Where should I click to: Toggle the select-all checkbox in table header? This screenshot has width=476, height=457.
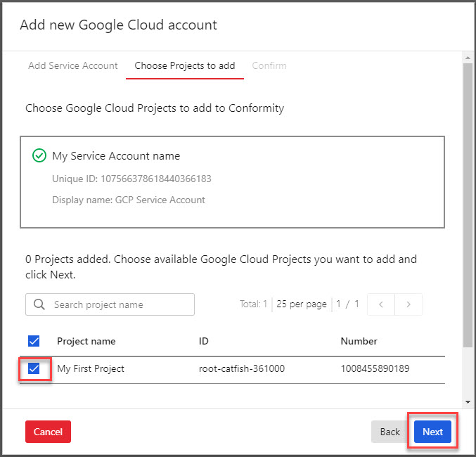[x=34, y=341]
